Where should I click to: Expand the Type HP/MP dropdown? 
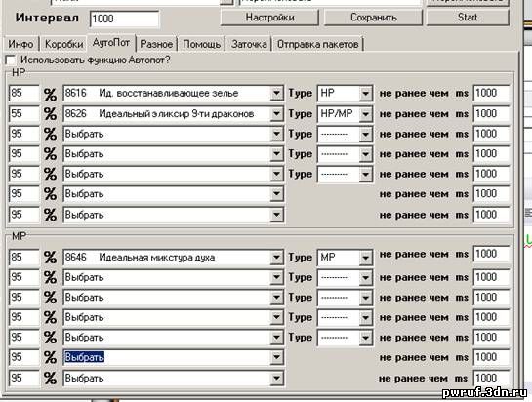365,113
